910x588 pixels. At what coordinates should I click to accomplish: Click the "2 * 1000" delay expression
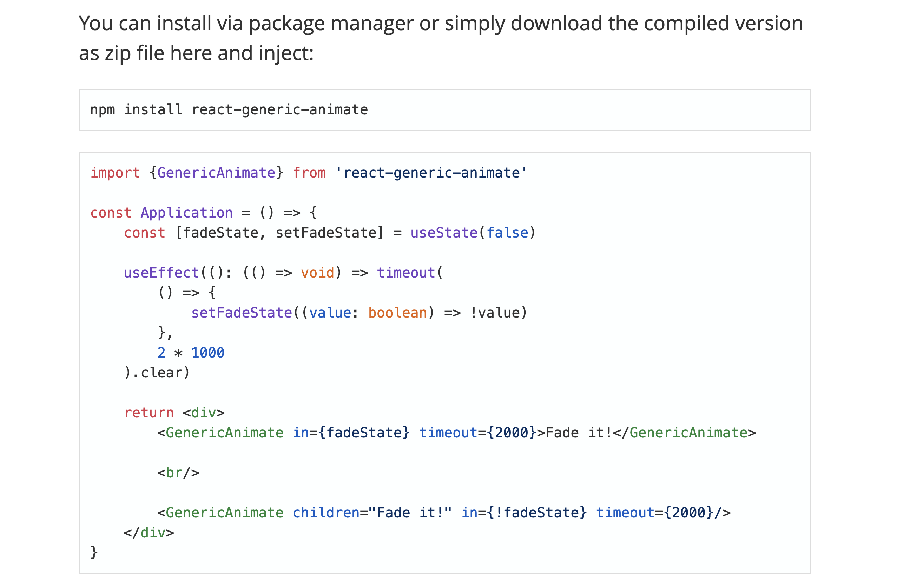pos(191,353)
